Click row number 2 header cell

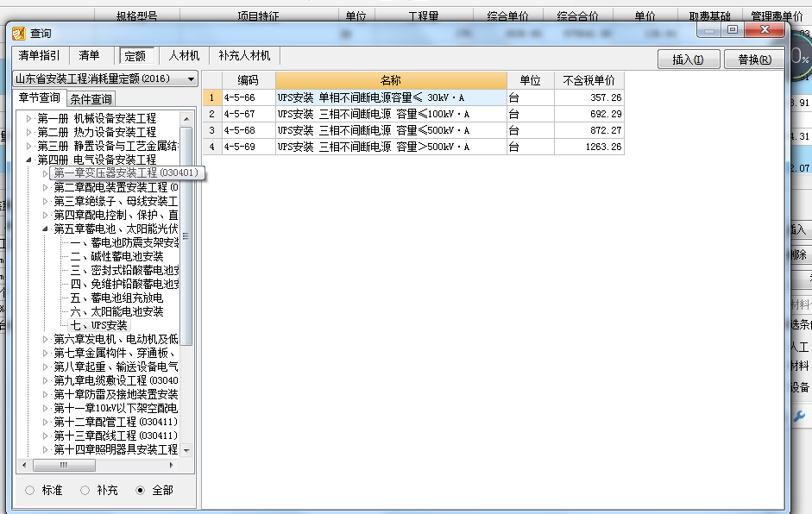pyautogui.click(x=211, y=115)
